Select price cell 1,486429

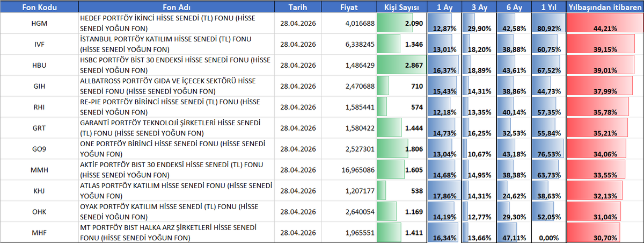[349, 65]
